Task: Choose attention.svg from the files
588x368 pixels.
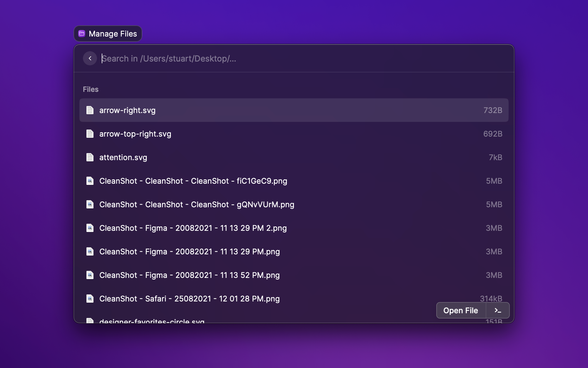Action: click(x=293, y=157)
